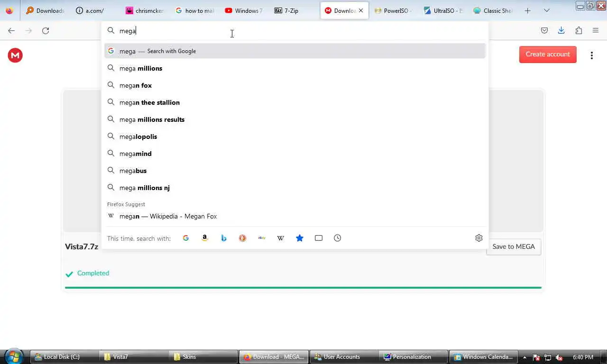Open Windows Calendar taskbar window
The height and width of the screenshot is (364, 607).
point(483,357)
